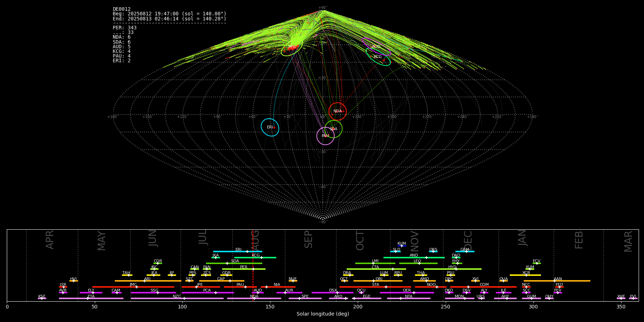Viewport: 644px width, 322px height.
Task: Click the Solar longitude (deg) axis title
Action: point(323,314)
